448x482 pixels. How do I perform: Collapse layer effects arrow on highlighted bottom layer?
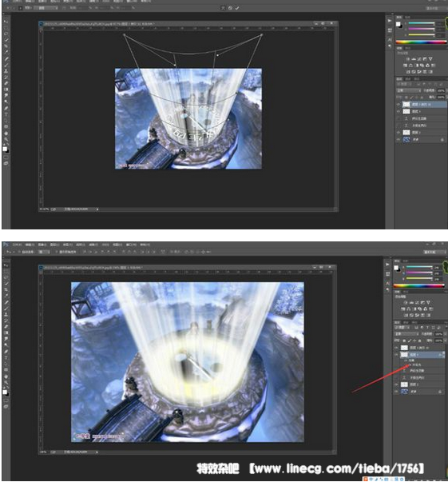[x=444, y=355]
